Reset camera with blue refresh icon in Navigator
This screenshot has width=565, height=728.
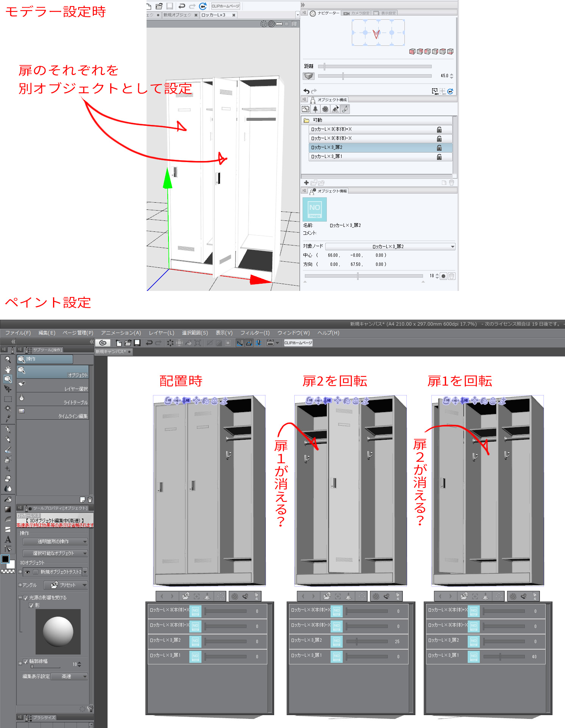[x=450, y=91]
